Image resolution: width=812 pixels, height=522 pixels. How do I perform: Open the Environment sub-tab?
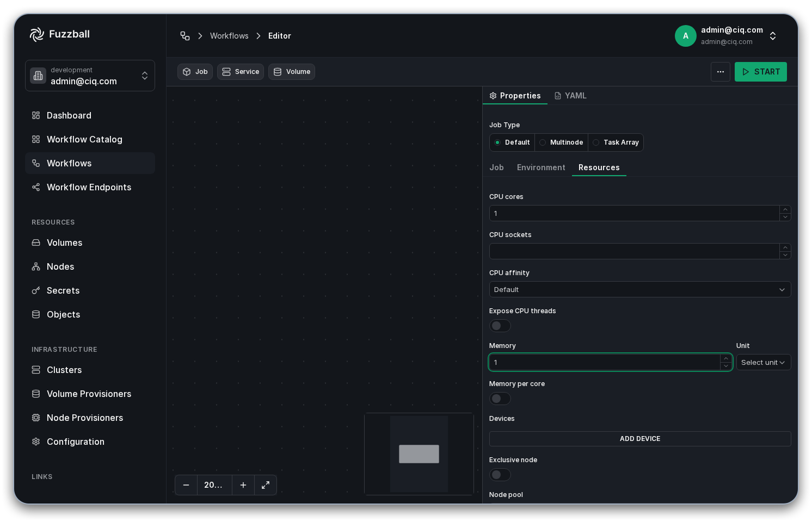pos(541,167)
